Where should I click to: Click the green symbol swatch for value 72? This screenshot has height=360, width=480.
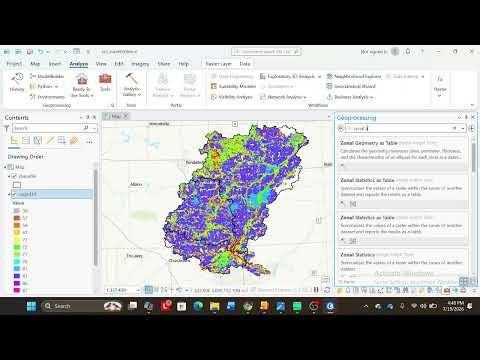17,247
